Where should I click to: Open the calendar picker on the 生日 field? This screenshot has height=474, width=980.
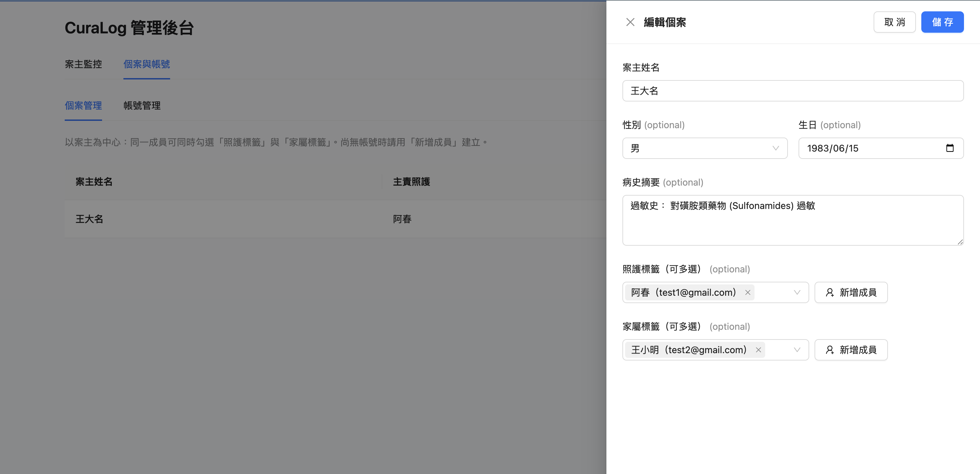click(950, 148)
